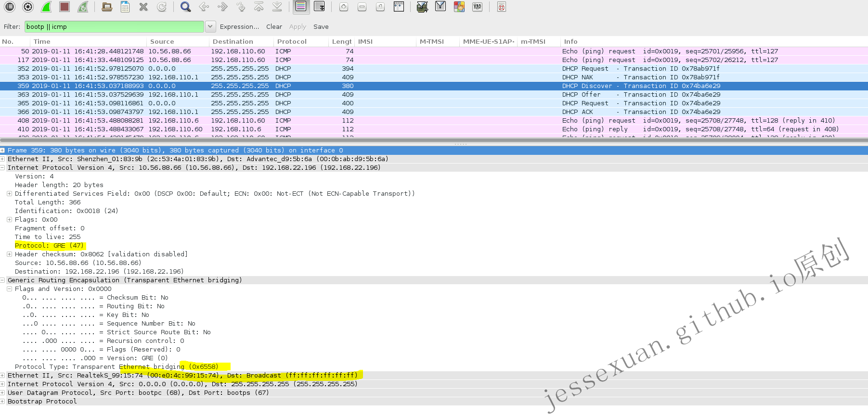
Task: Sort by the Time column header
Action: pyautogui.click(x=89, y=42)
